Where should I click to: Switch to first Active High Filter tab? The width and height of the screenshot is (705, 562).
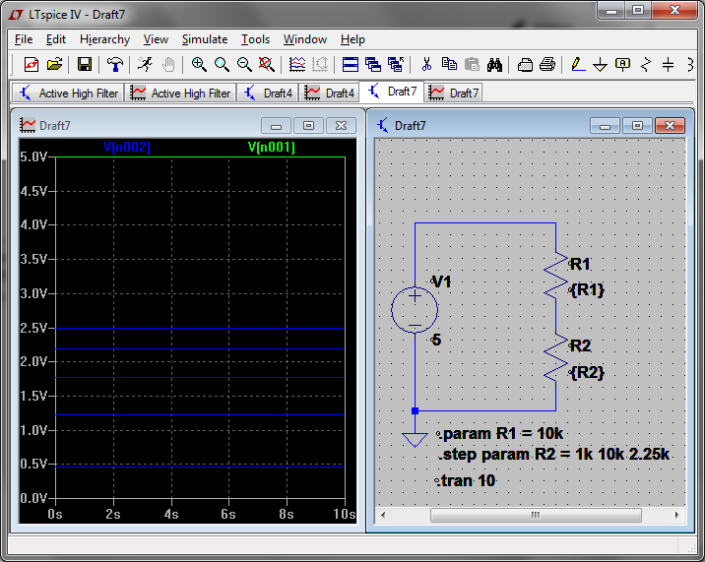pos(67,93)
